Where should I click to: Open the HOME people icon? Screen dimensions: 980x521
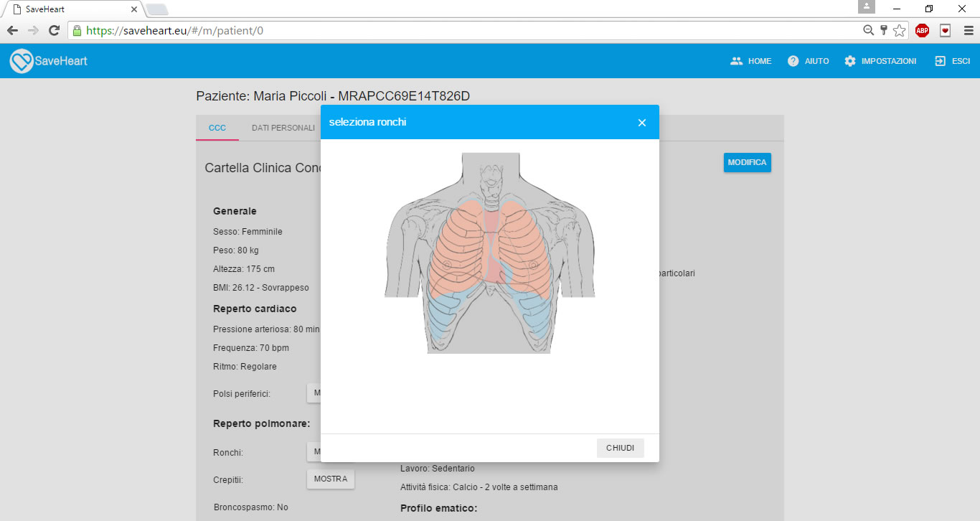[x=736, y=61]
